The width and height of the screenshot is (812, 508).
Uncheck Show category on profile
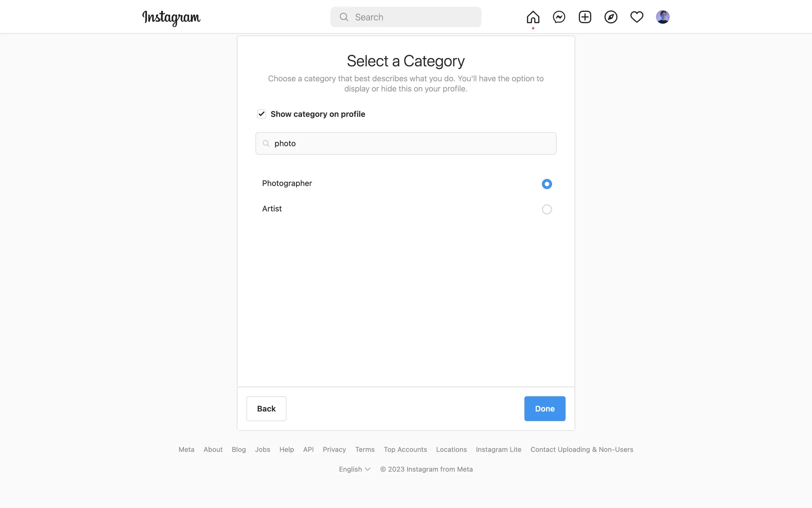tap(261, 114)
